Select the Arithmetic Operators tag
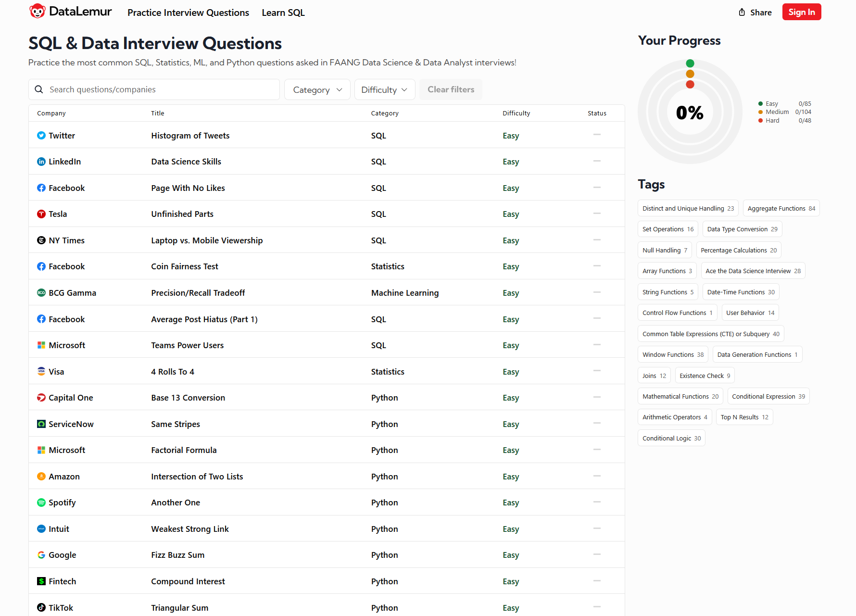The height and width of the screenshot is (616, 856). click(675, 417)
